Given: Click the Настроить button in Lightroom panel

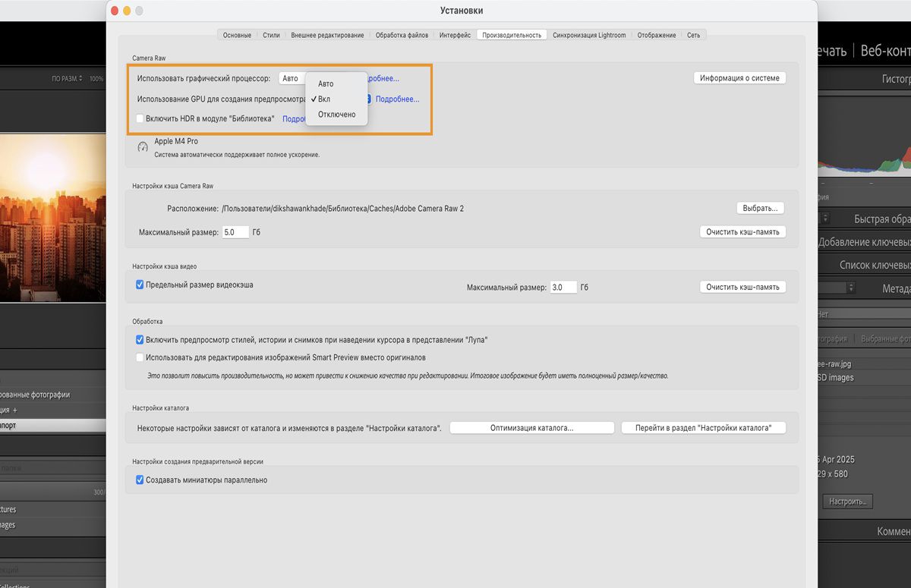Looking at the screenshot, I should (x=848, y=502).
